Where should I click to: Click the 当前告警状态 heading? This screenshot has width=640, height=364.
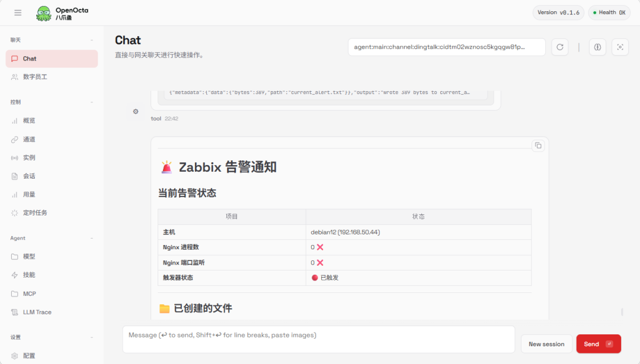(187, 193)
